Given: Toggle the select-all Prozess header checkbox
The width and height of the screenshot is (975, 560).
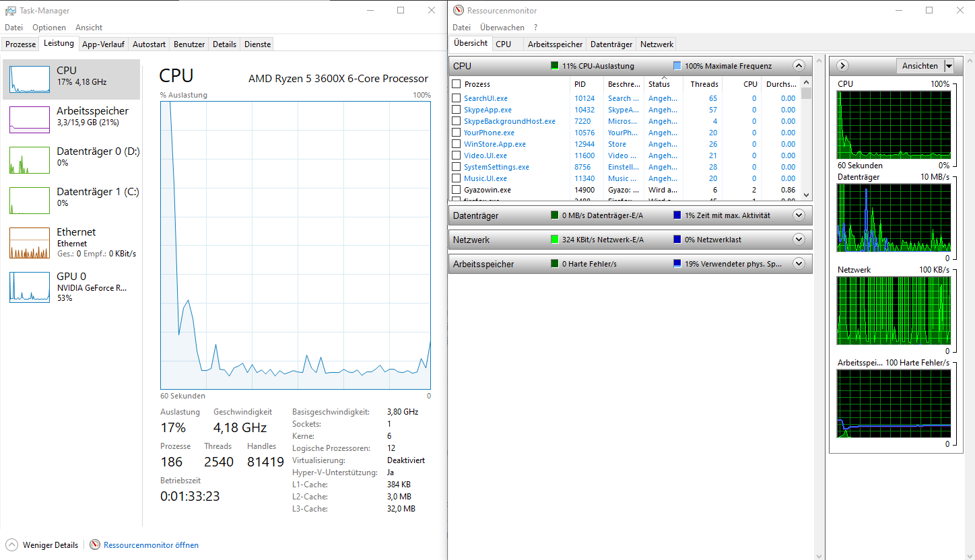Looking at the screenshot, I should 457,84.
